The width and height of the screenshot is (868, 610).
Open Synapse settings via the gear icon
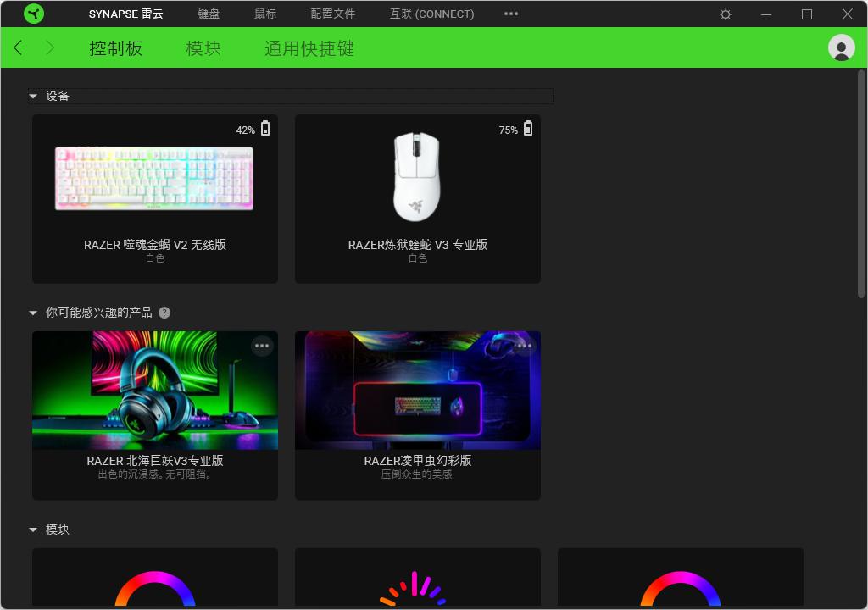tap(725, 14)
